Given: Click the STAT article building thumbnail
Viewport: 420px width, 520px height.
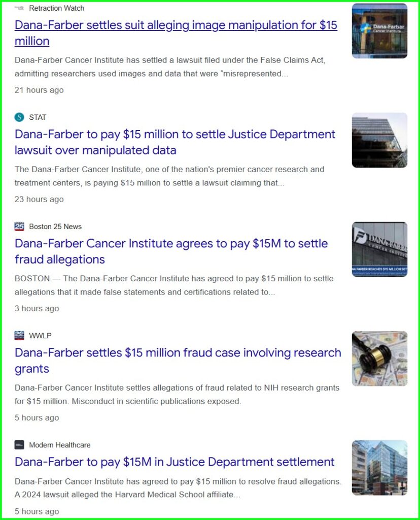Looking at the screenshot, I should click(x=379, y=140).
